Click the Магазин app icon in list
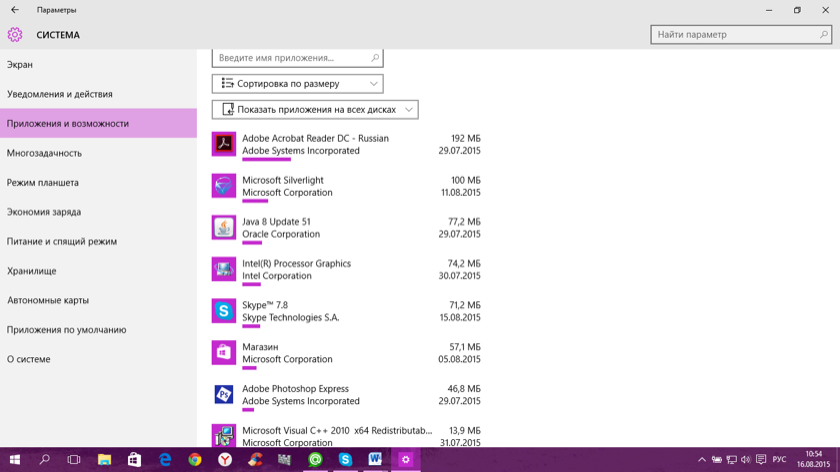 (224, 353)
